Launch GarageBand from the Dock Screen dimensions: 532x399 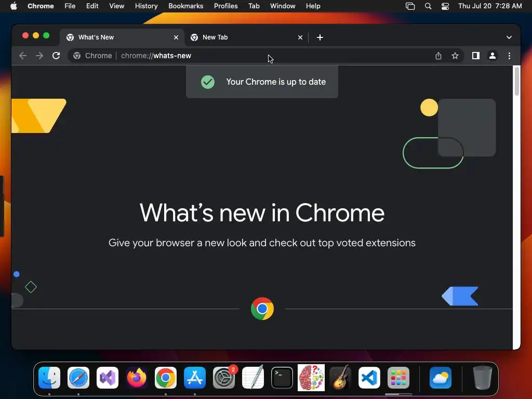[340, 378]
